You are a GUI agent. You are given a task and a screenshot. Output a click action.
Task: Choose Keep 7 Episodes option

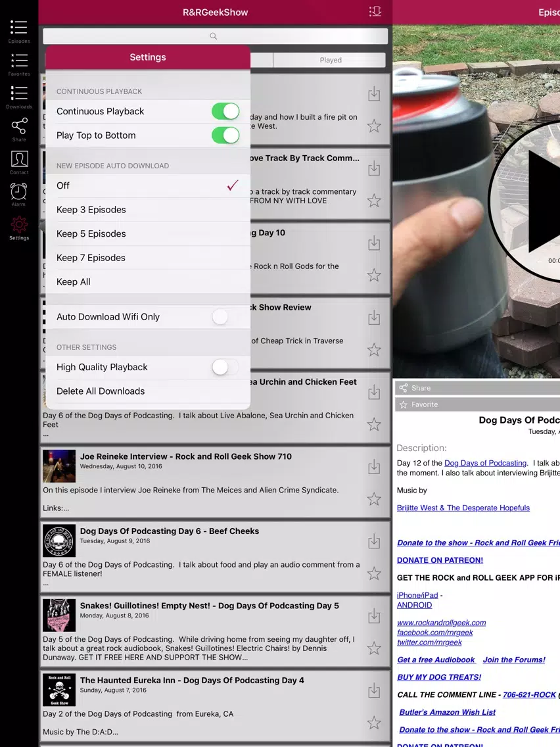pos(148,258)
